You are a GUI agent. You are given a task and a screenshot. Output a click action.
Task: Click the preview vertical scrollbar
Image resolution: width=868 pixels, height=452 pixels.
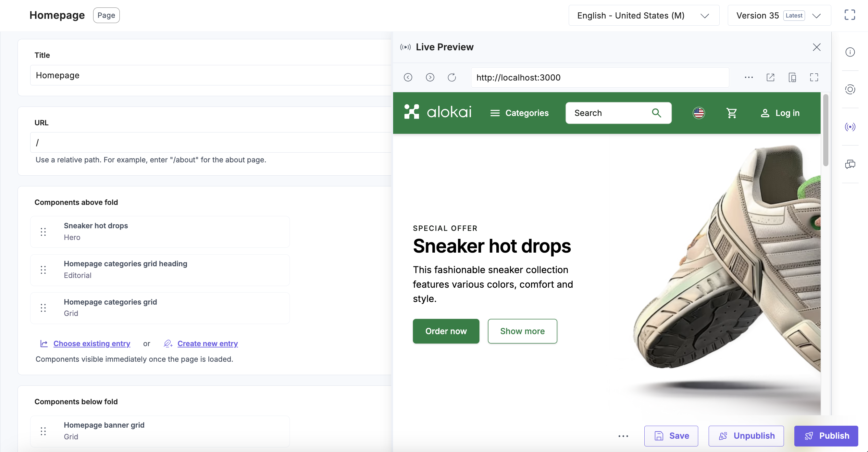point(825,131)
